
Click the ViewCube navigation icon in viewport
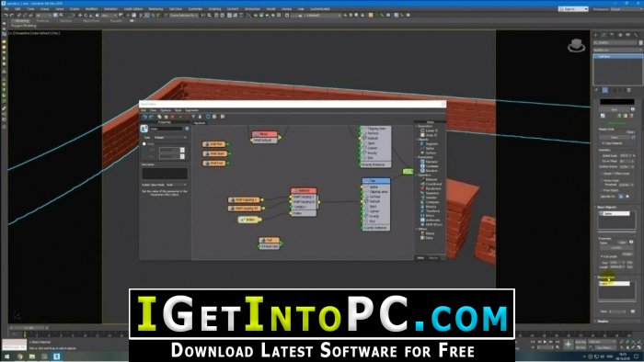coord(576,45)
